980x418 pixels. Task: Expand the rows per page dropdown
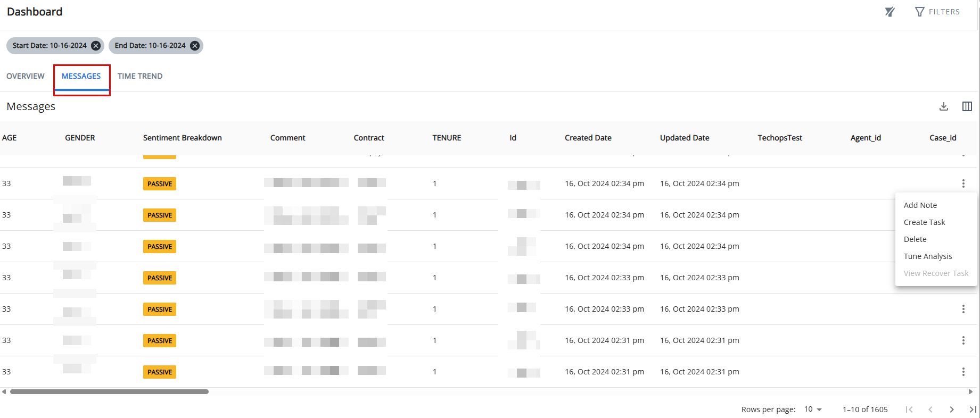(x=813, y=409)
